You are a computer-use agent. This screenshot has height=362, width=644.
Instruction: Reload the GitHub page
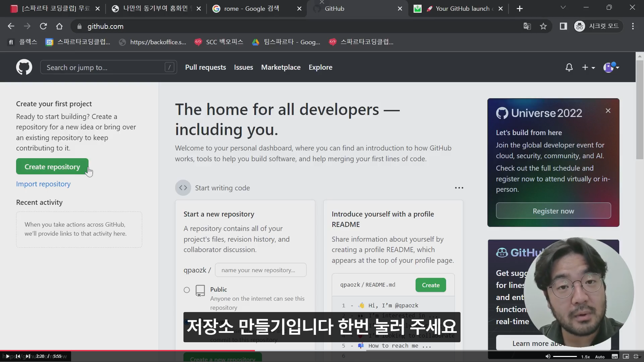coord(43,26)
